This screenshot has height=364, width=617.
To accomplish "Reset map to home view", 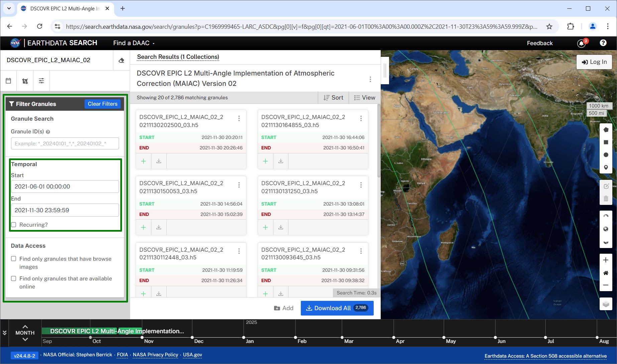I will pyautogui.click(x=606, y=273).
